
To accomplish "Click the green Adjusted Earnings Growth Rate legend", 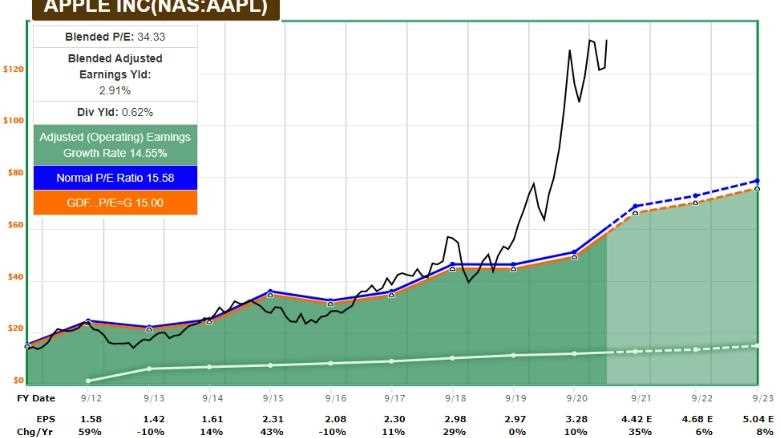I will tap(115, 145).
